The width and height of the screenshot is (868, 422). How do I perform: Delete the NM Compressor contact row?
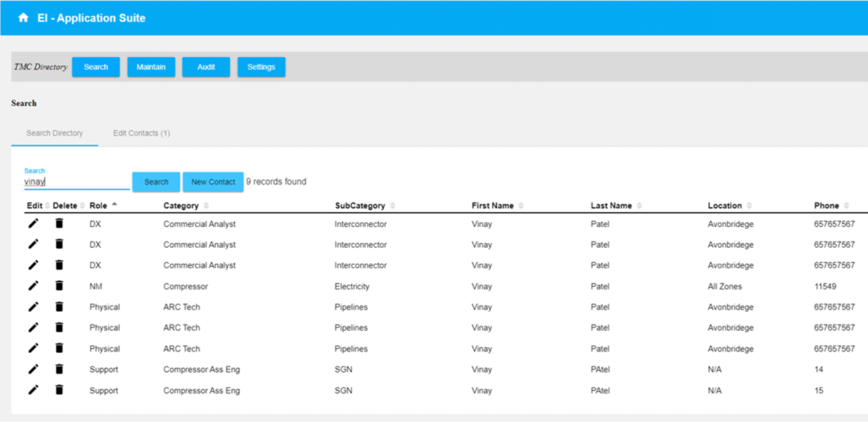(x=59, y=286)
